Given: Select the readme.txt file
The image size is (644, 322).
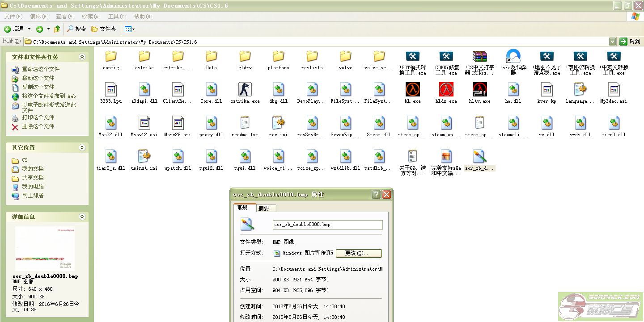Looking at the screenshot, I should click(245, 123).
